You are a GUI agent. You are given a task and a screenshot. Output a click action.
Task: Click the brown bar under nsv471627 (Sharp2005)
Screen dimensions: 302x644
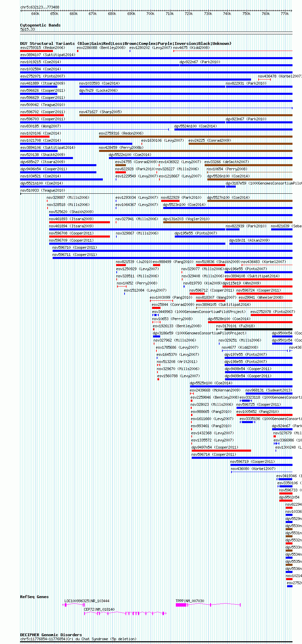coord(186,115)
